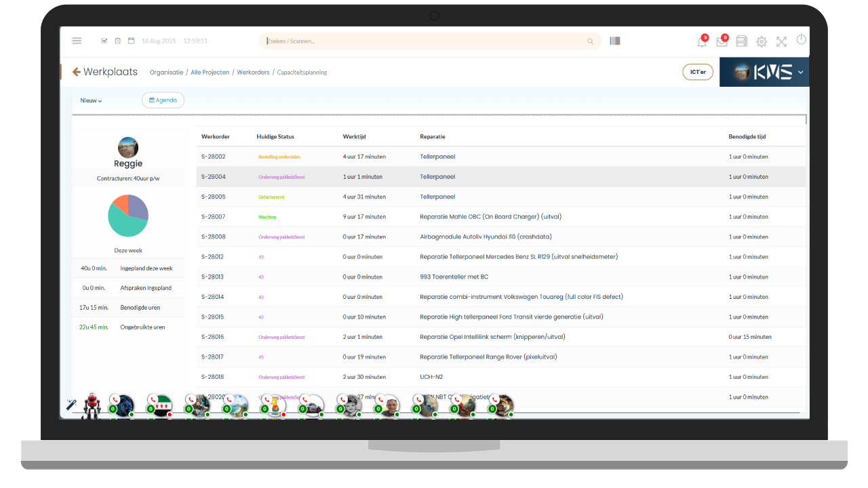Click the magic wand icon
Image resolution: width=868 pixels, height=488 pixels.
(x=71, y=405)
